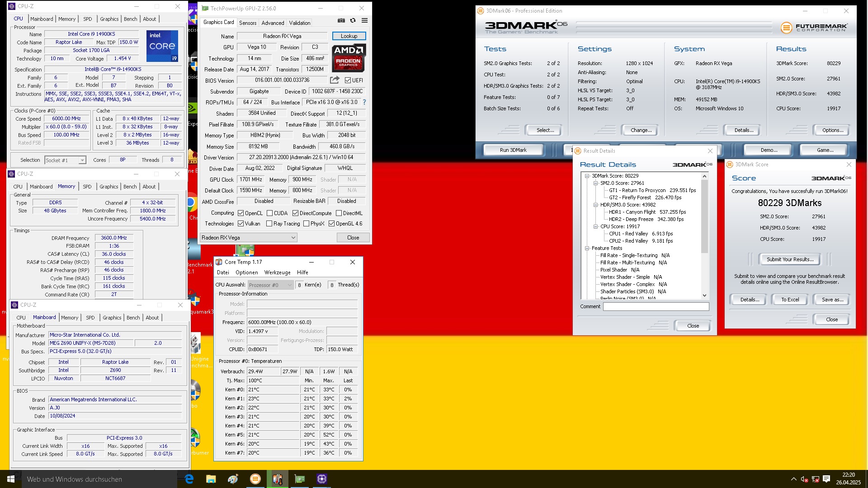
Task: Take a GPU-Z screenshot with camera icon
Action: 341,20
